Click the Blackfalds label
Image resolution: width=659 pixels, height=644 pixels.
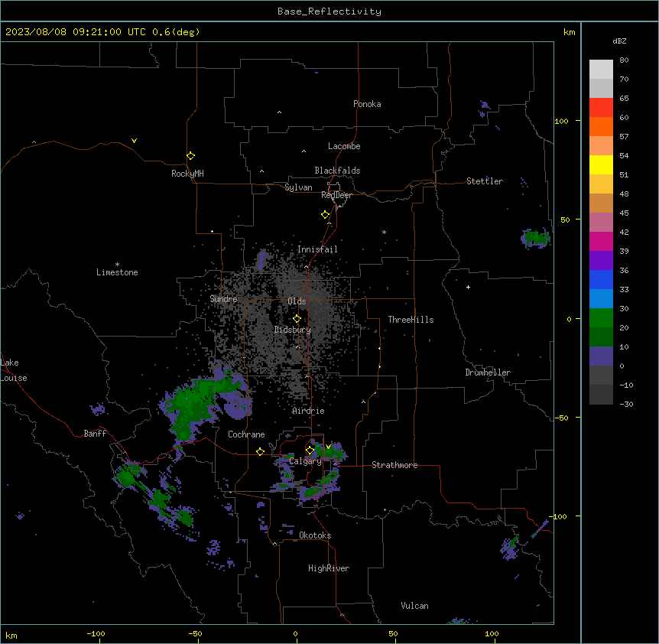point(337,171)
